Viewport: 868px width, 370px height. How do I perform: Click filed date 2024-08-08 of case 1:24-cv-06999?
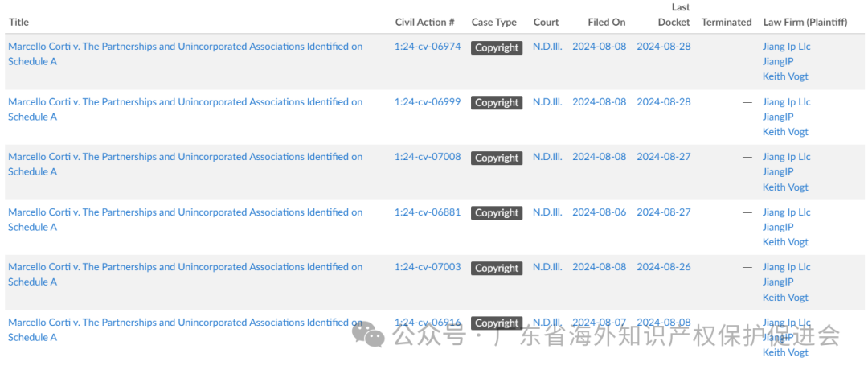pyautogui.click(x=599, y=102)
